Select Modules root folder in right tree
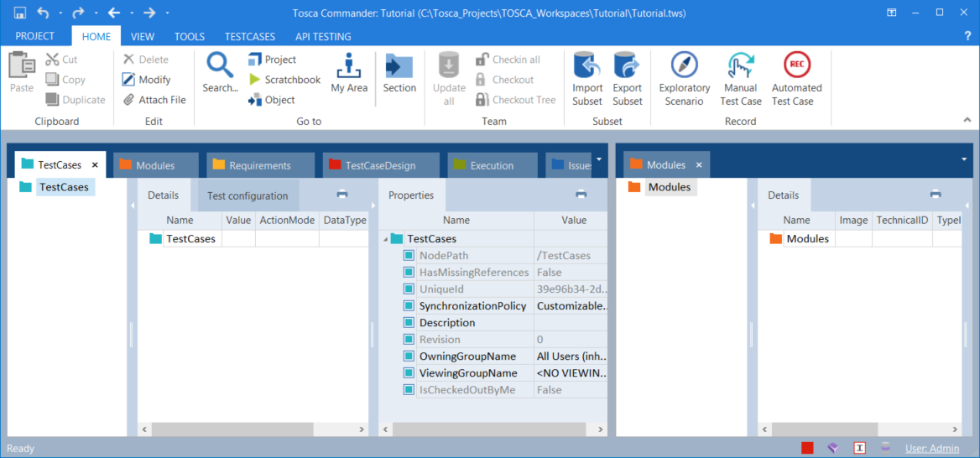 coord(670,186)
